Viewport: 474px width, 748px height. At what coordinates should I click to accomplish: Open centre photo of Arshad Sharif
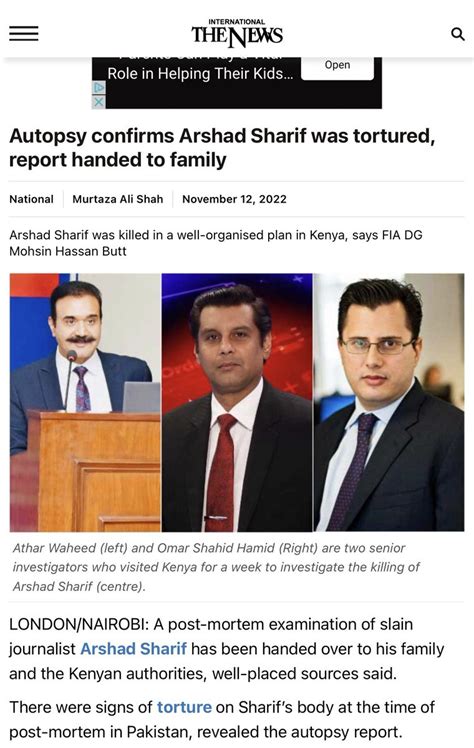point(237,402)
